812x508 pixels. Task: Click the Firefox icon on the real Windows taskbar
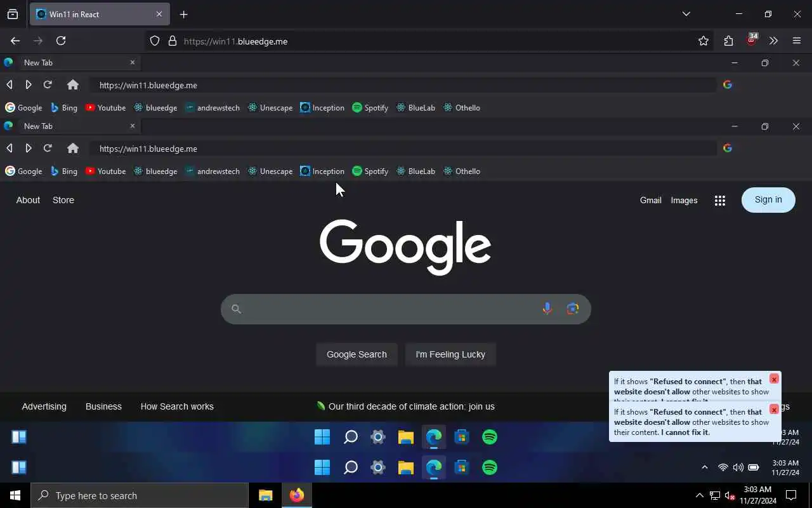(297, 495)
